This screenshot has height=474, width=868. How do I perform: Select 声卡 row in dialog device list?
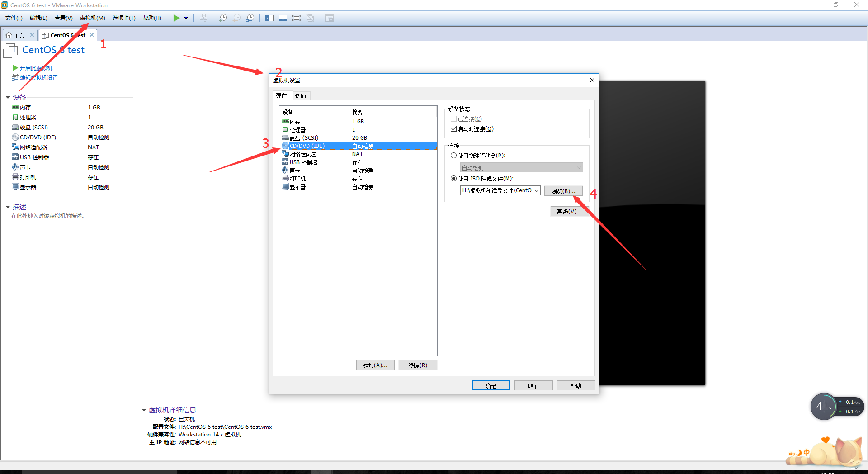358,171
